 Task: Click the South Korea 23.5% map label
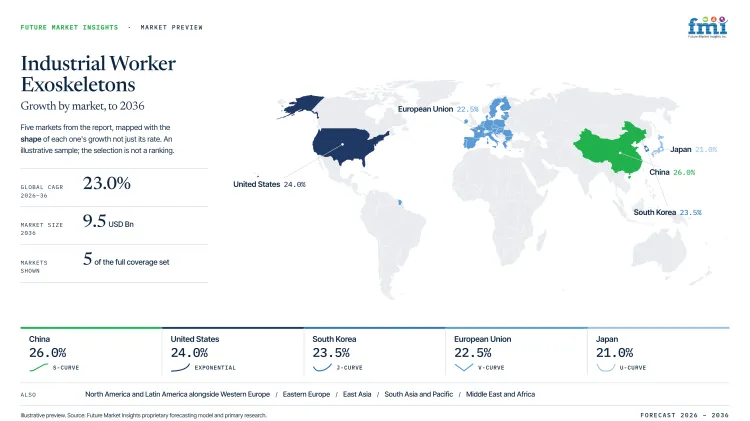point(667,212)
